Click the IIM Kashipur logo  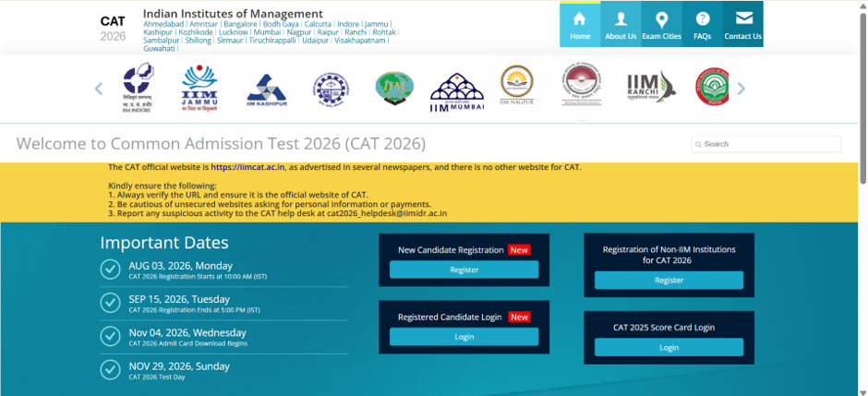(267, 90)
